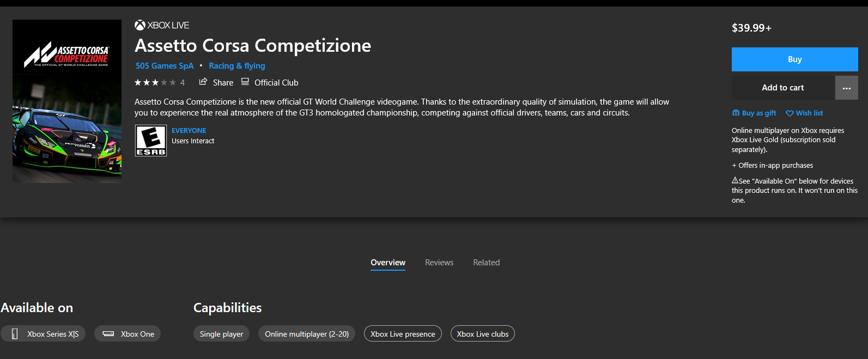Click the Buy as gift present icon
868x359 pixels.
[736, 113]
